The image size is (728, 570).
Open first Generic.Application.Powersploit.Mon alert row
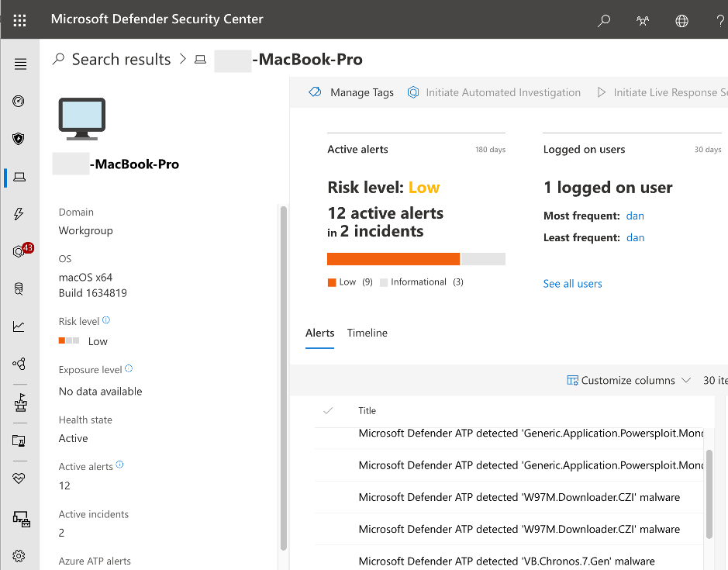tap(509, 434)
